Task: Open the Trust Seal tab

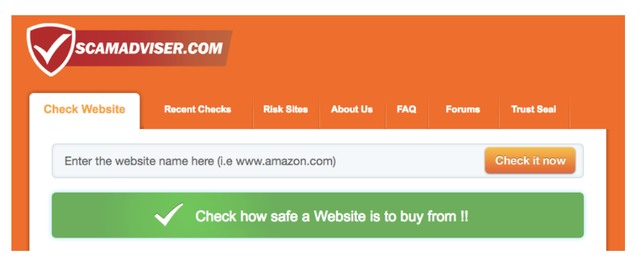Action: point(534,110)
